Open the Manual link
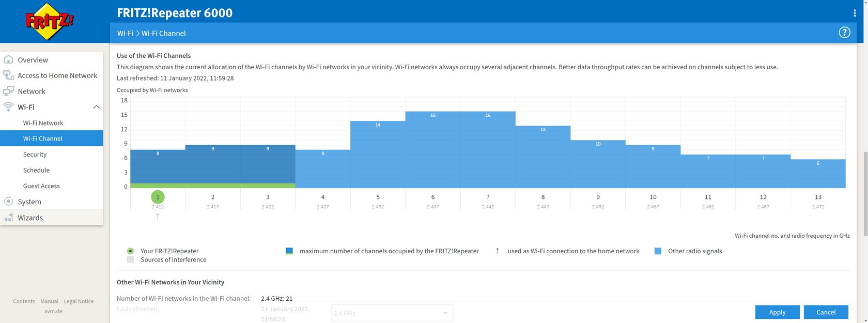 pos(49,301)
